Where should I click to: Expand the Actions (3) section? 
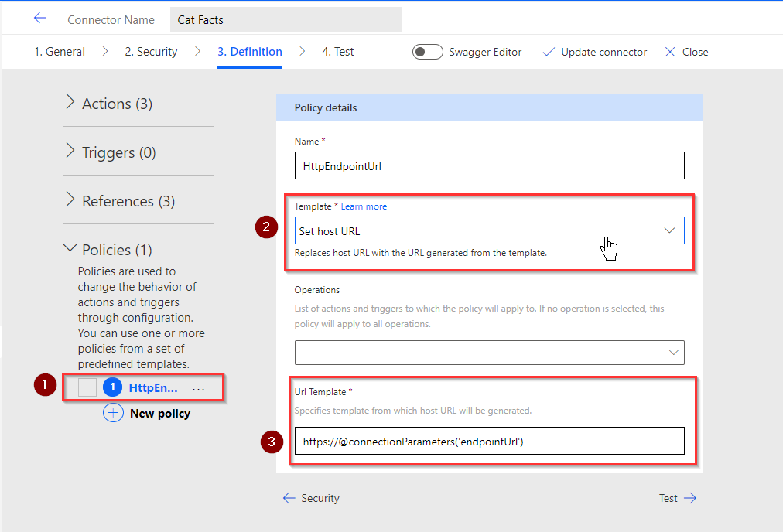pyautogui.click(x=109, y=104)
